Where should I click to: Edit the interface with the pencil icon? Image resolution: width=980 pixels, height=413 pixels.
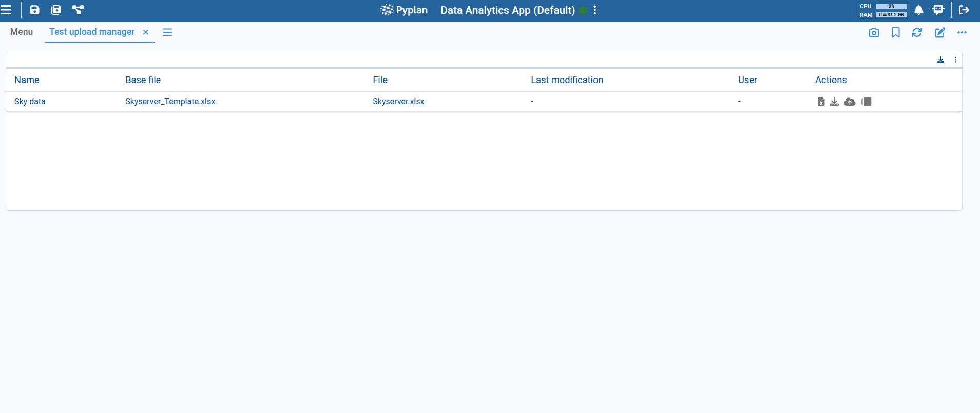[x=939, y=33]
